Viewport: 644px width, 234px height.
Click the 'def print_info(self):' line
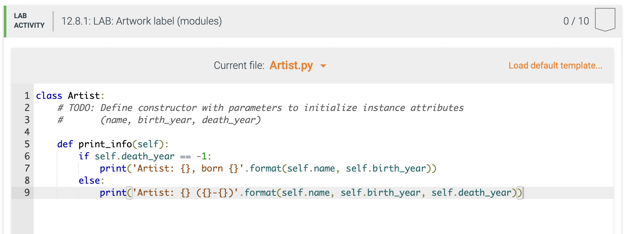[113, 144]
